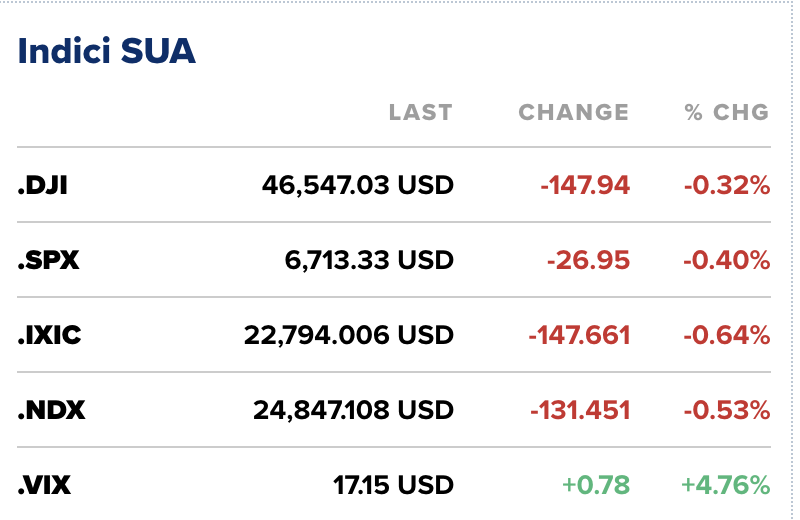Select the 17.15 USD last price
The image size is (800, 520).
point(393,486)
